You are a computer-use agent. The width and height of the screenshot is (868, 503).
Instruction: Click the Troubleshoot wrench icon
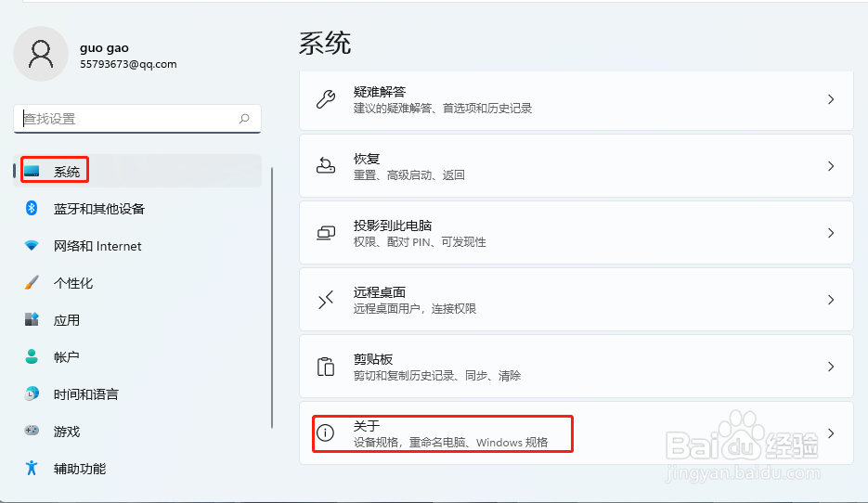326,99
